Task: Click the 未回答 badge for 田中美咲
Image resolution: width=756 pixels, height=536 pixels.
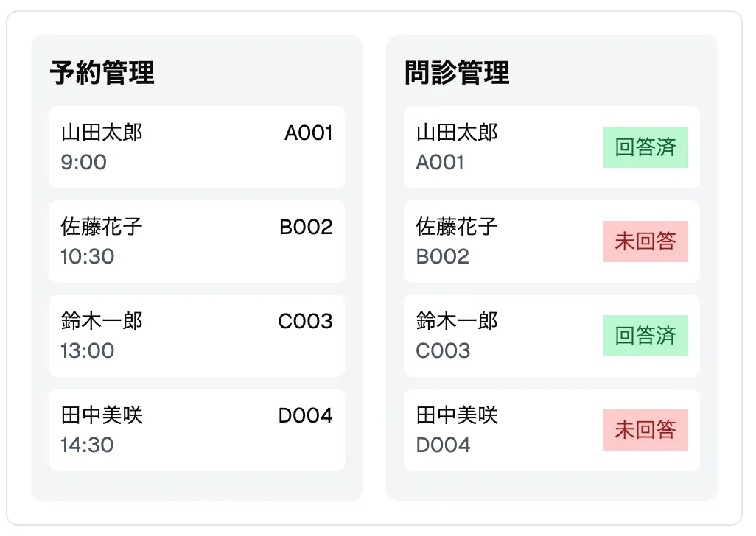Action: [645, 430]
